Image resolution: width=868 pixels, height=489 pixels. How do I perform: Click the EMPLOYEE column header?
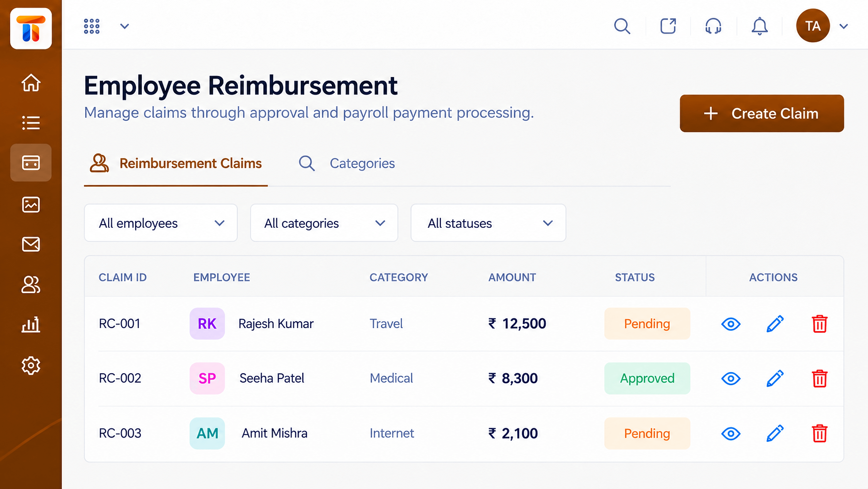tap(222, 277)
